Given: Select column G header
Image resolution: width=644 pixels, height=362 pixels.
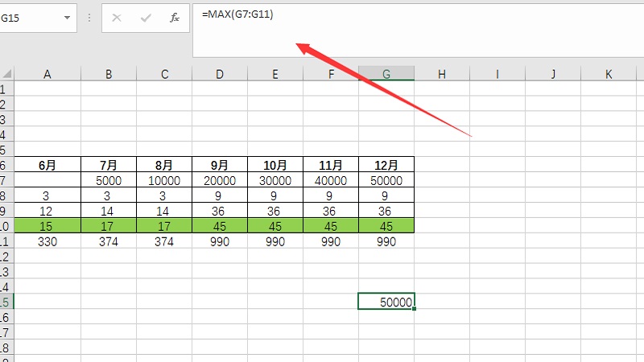Looking at the screenshot, I should tap(386, 74).
